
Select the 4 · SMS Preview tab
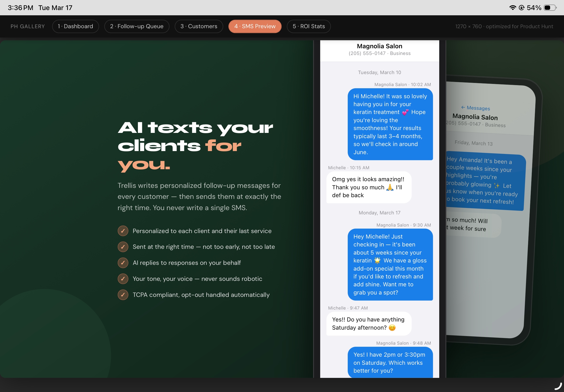tap(255, 26)
